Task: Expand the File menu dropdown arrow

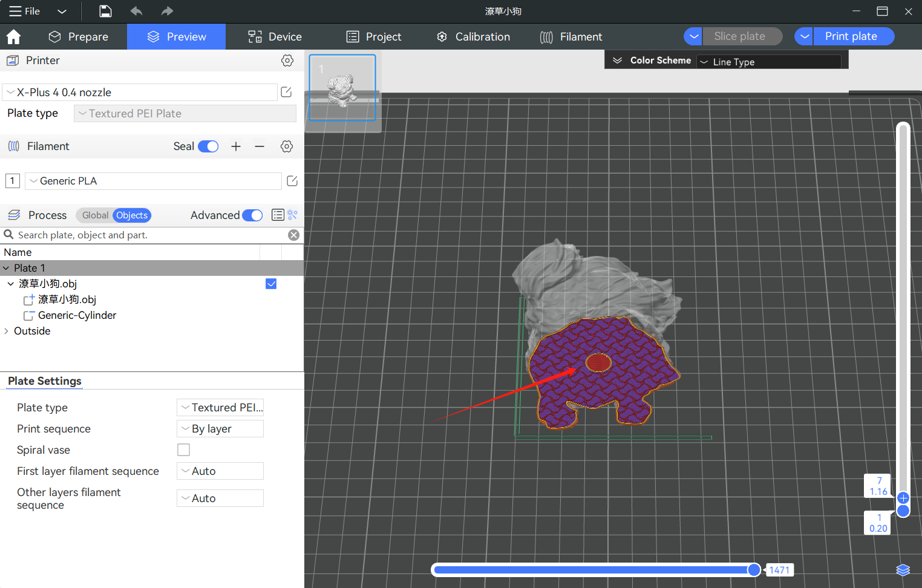Action: 62,11
